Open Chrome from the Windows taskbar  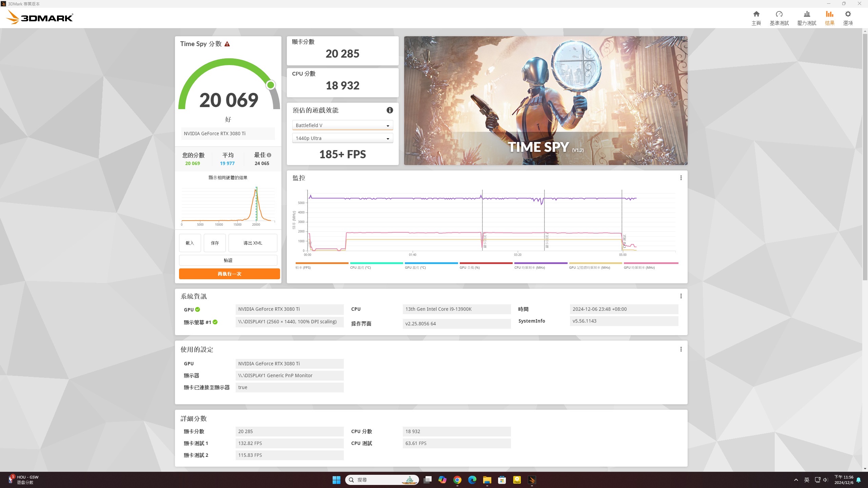point(457,480)
